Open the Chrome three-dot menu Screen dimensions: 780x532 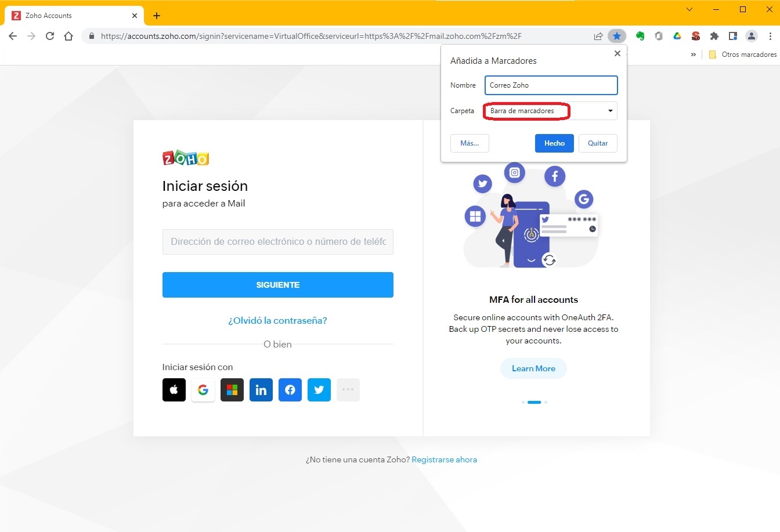[x=770, y=36]
